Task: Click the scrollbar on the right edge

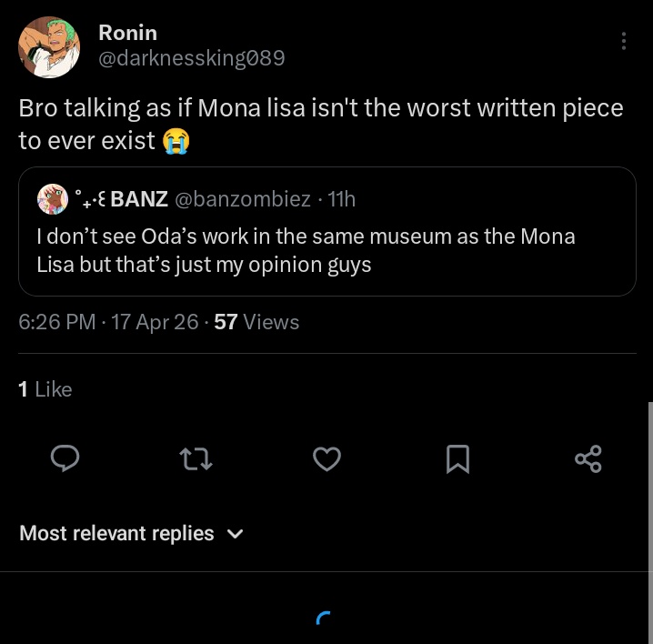Action: click(649, 482)
